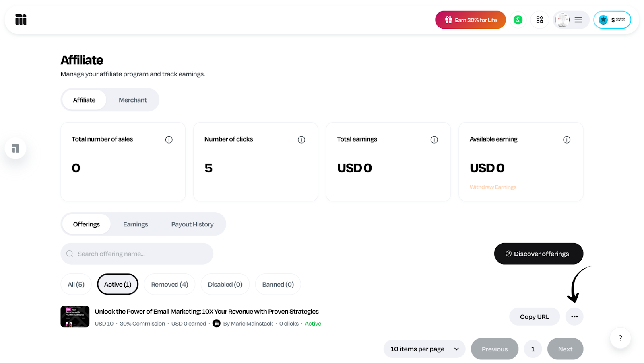
Task: Filter offerings by Removed (4)
Action: pyautogui.click(x=169, y=285)
